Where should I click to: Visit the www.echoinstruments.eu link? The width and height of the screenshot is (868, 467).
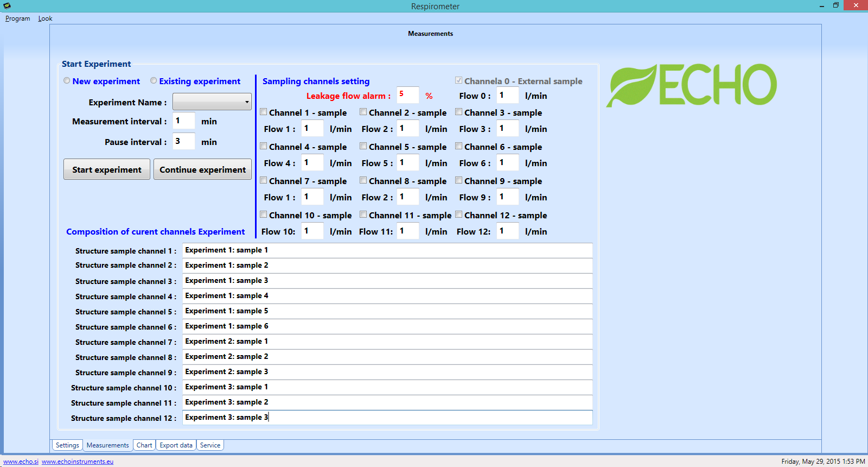(x=78, y=462)
